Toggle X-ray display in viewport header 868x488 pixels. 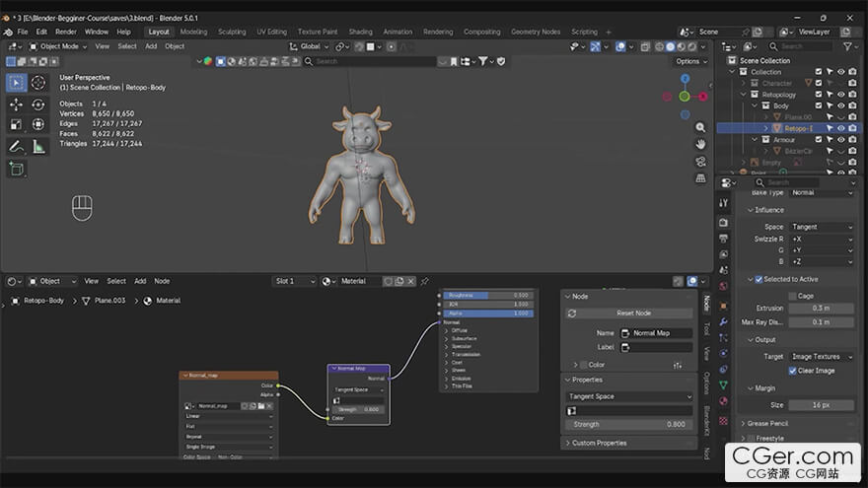click(645, 46)
